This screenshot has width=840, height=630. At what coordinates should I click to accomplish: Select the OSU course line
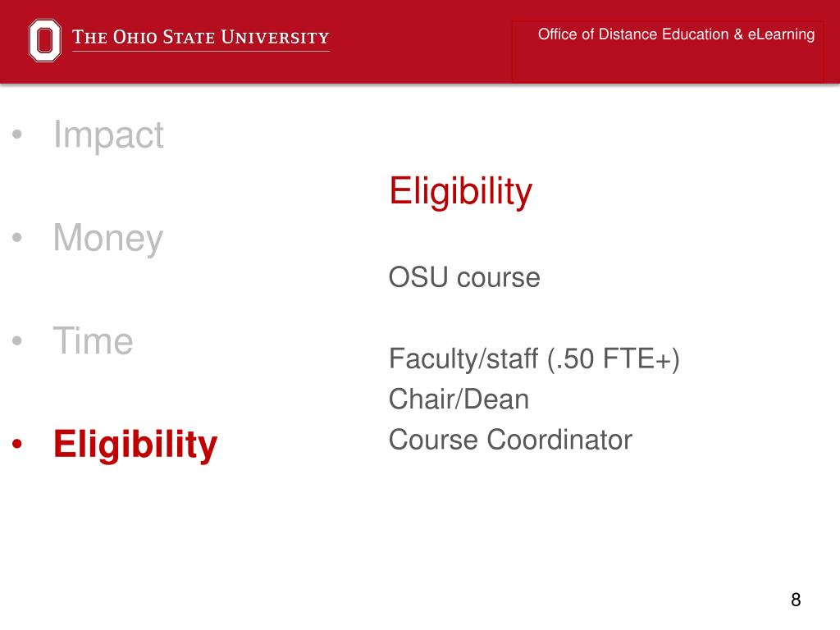coord(464,277)
